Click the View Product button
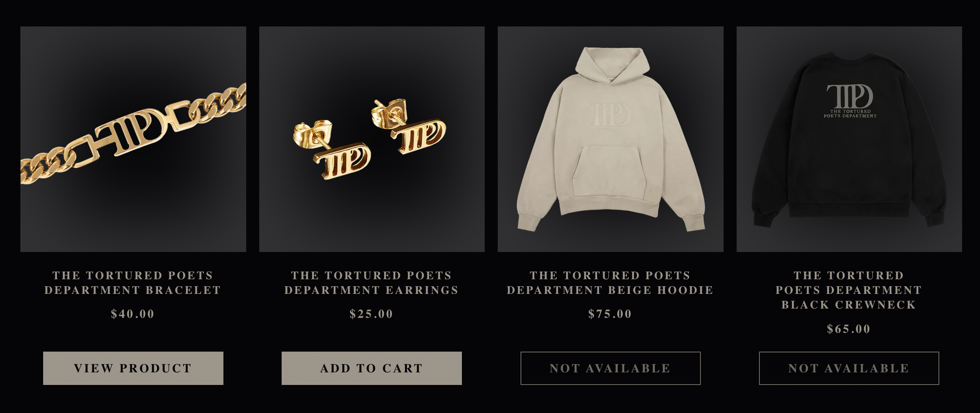Screen dimensions: 980x413 [133, 368]
